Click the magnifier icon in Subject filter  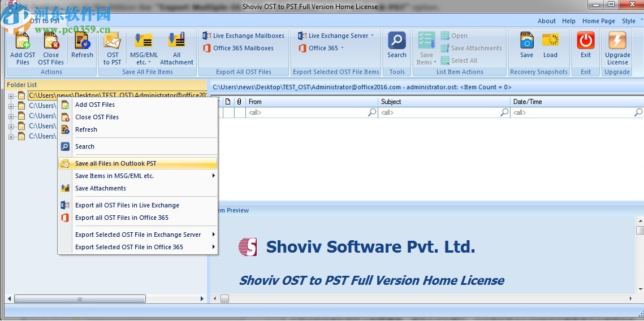point(504,112)
